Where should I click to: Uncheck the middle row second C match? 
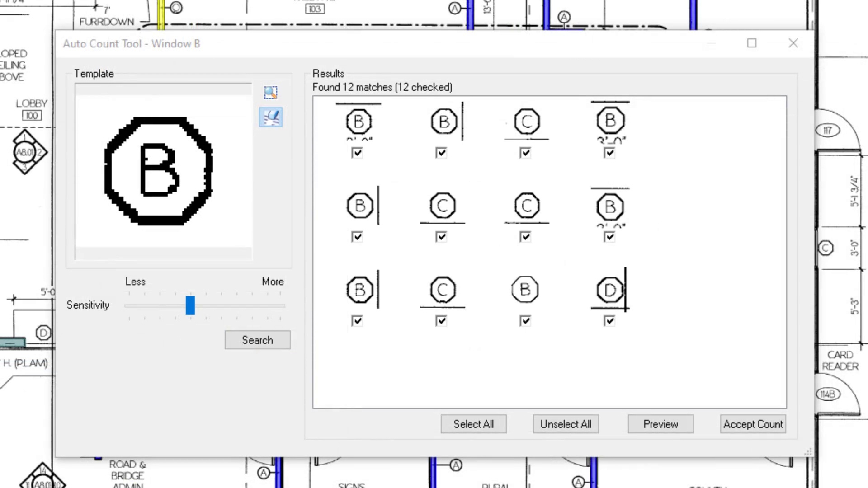pyautogui.click(x=525, y=237)
